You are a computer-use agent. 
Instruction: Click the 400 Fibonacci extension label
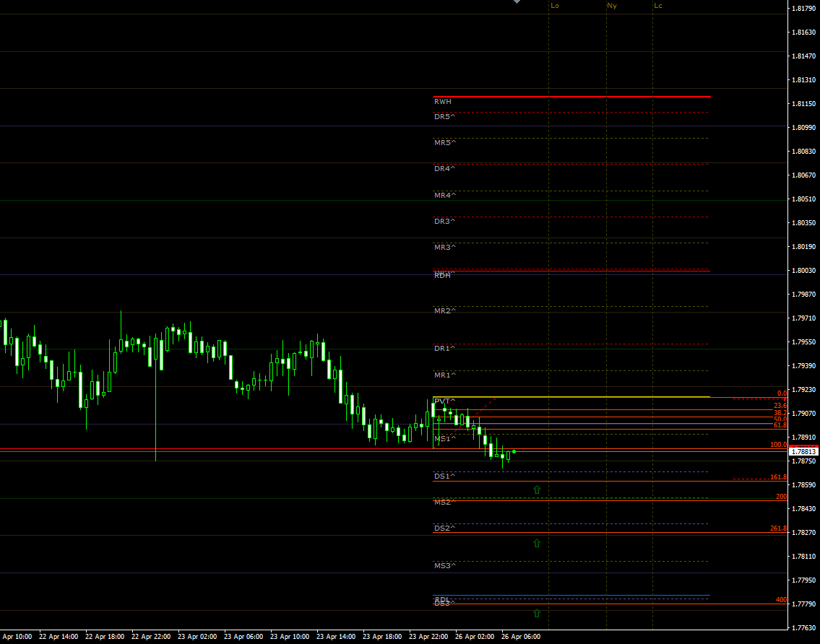click(x=781, y=600)
